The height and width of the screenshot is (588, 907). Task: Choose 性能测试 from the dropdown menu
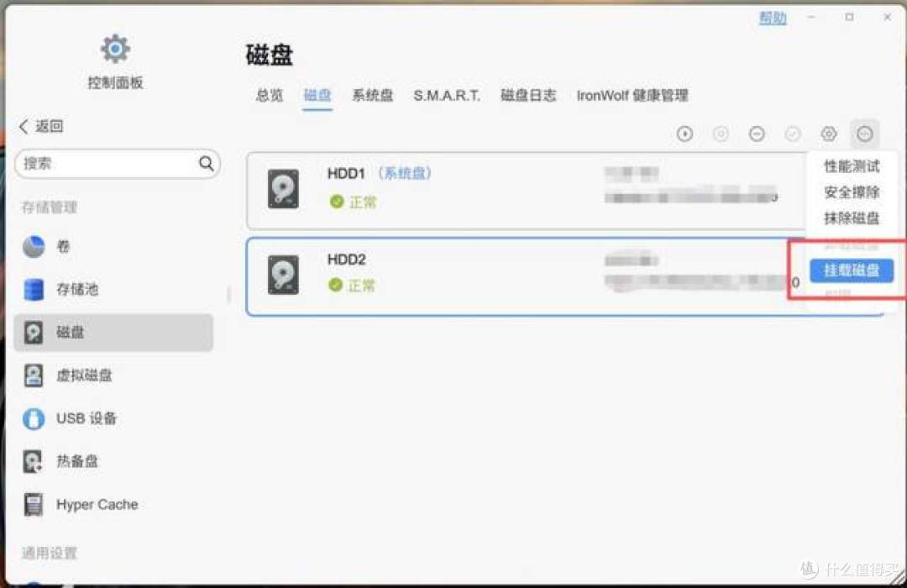[x=852, y=166]
